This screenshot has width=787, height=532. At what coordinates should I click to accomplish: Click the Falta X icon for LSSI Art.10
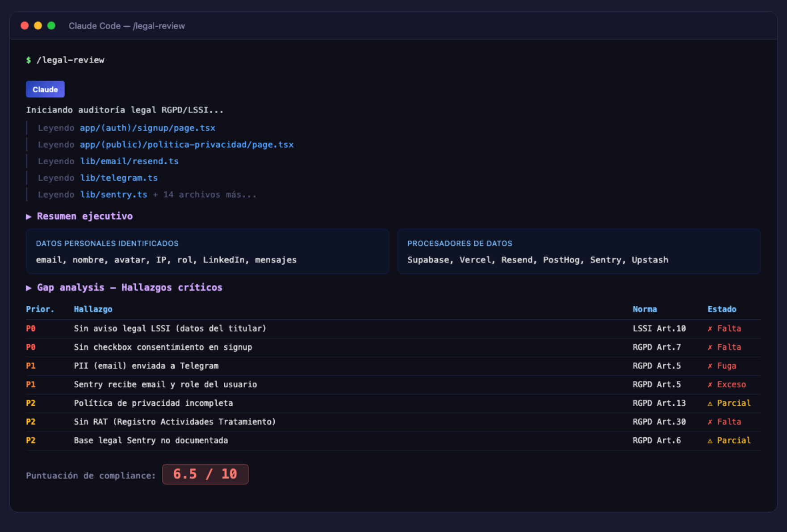coord(710,329)
